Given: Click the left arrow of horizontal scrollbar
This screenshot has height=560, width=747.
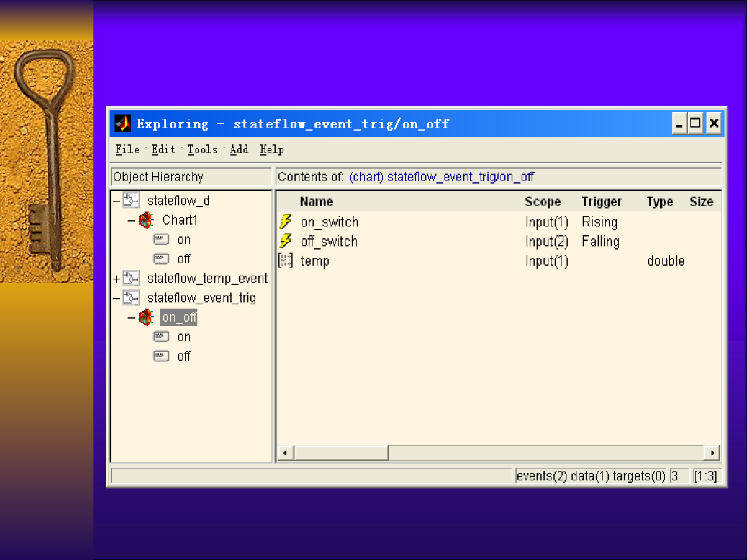Looking at the screenshot, I should point(284,453).
